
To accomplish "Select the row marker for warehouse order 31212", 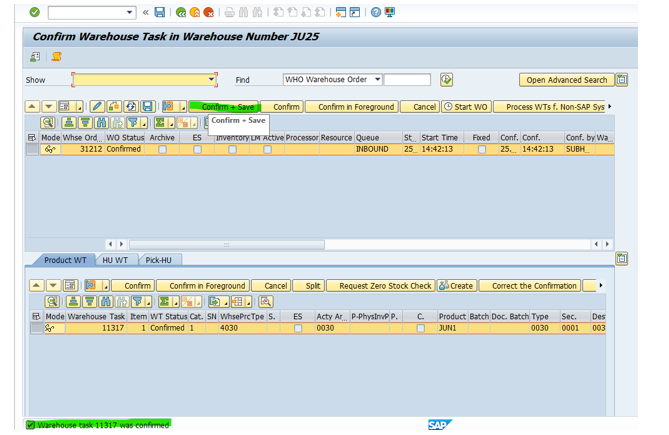I will click(32, 149).
